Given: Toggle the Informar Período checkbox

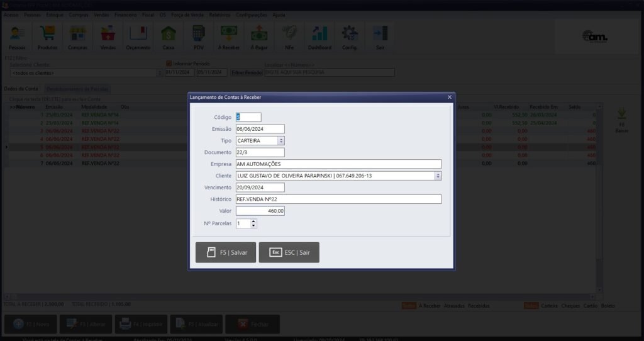Looking at the screenshot, I should click(169, 64).
